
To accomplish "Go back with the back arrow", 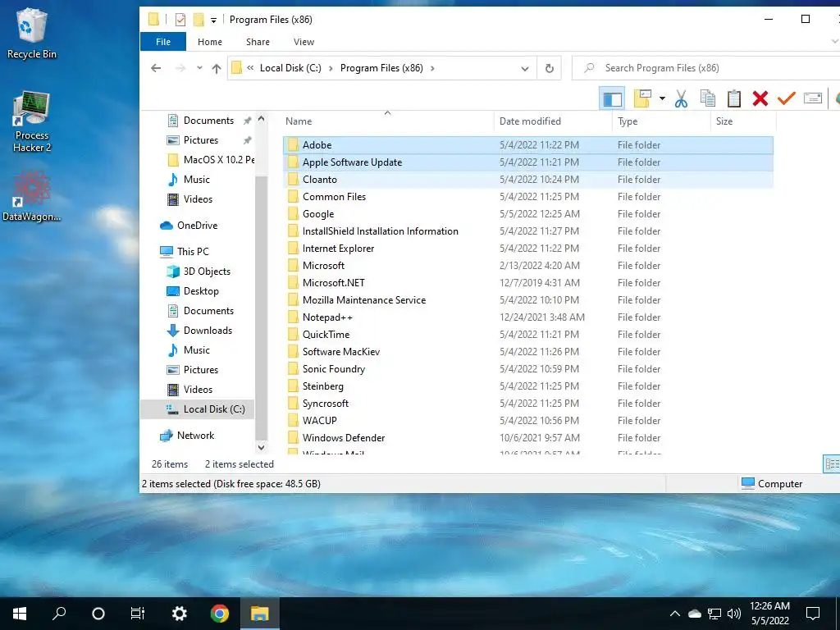I will point(156,68).
